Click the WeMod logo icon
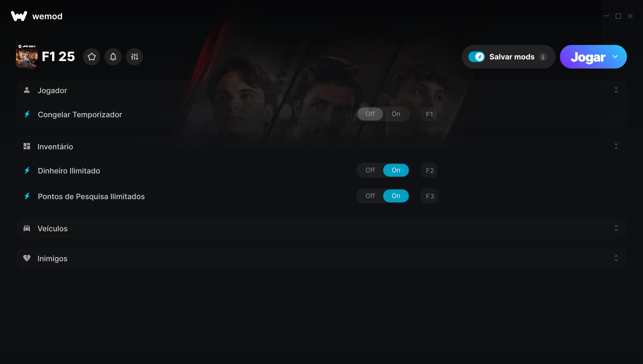Viewport: 643px width, 364px height. click(19, 16)
